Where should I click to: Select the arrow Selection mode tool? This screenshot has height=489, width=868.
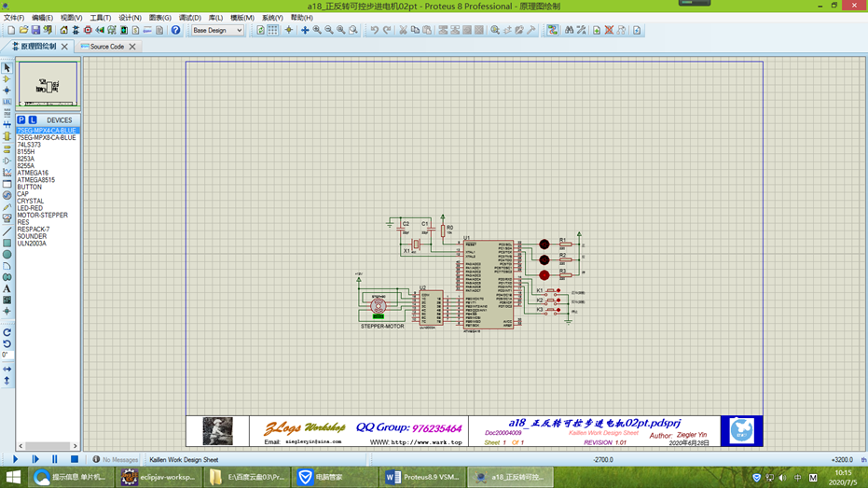7,67
